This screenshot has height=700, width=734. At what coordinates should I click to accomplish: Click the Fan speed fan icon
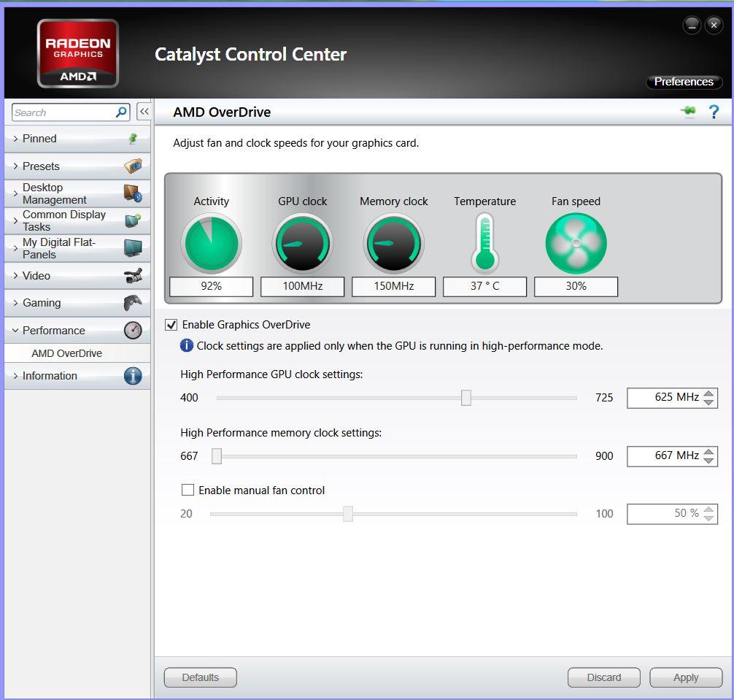(x=576, y=244)
